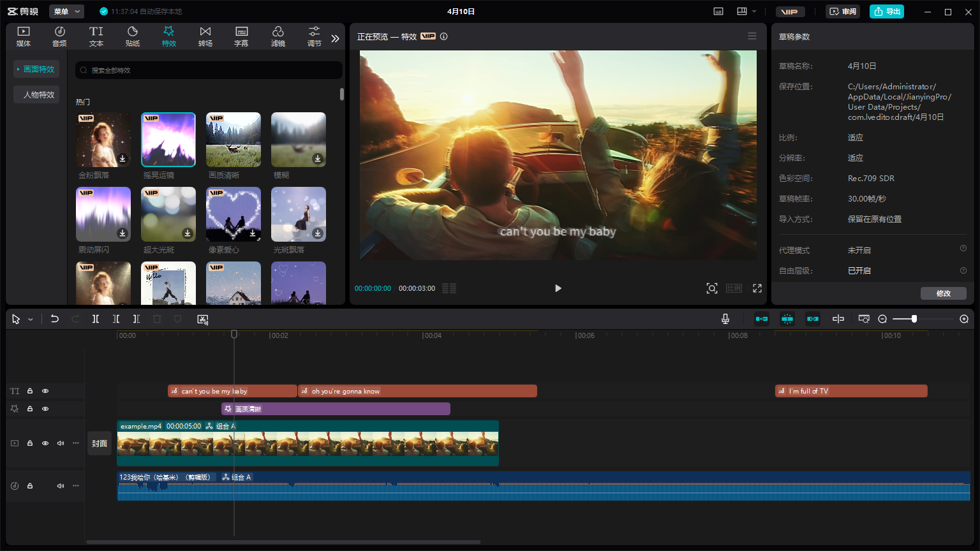The height and width of the screenshot is (551, 980).
Task: Lock the example.mp4 video track
Action: (x=29, y=443)
